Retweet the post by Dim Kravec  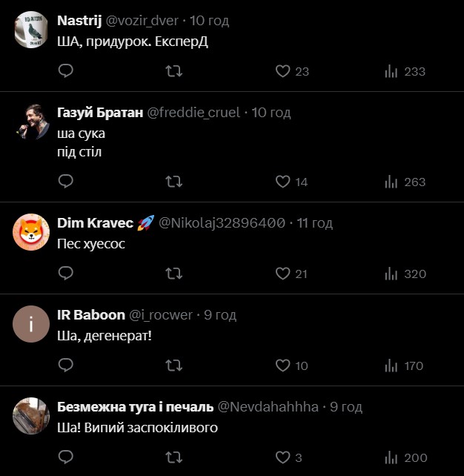174,274
